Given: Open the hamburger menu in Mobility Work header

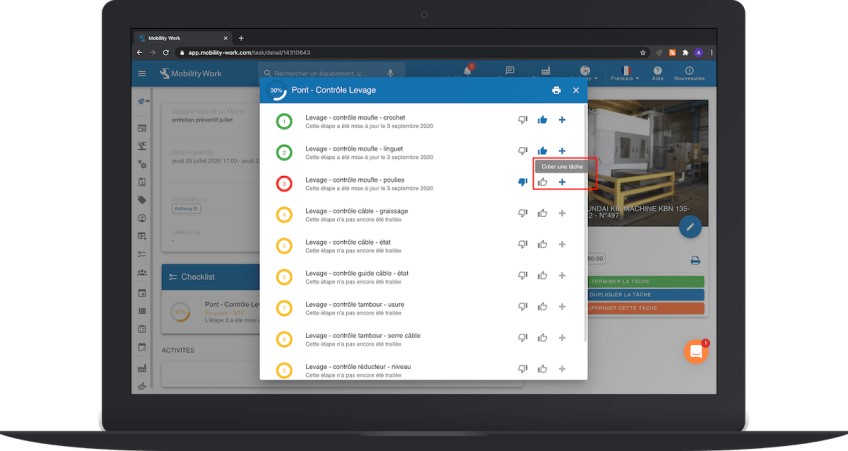Looking at the screenshot, I should [x=142, y=74].
